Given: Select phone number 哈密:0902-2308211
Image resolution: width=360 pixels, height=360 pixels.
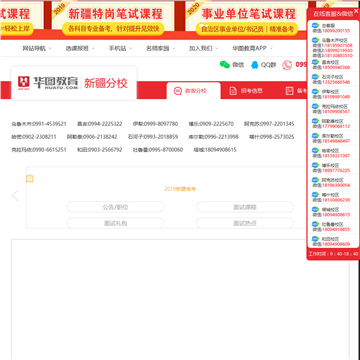Looking at the screenshot, I should point(34,137).
